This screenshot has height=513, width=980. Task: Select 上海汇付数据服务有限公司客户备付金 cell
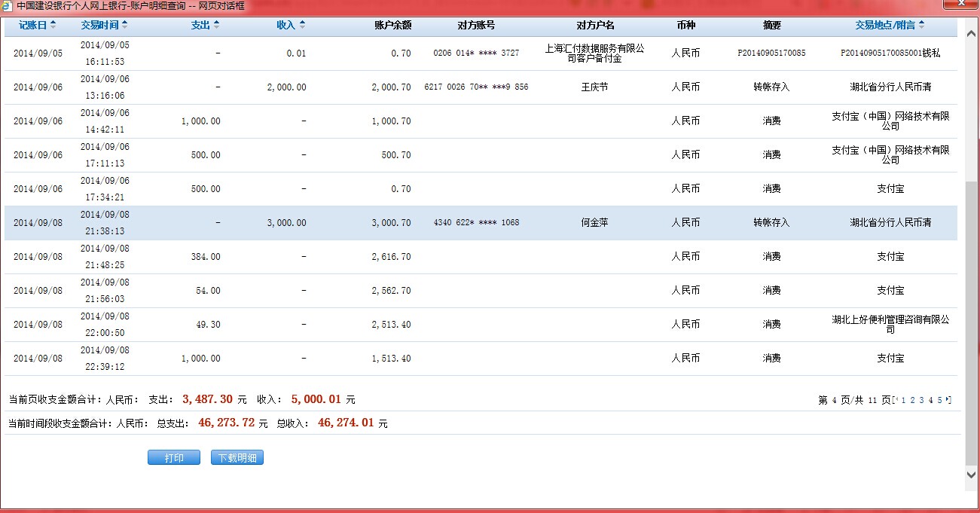click(594, 53)
